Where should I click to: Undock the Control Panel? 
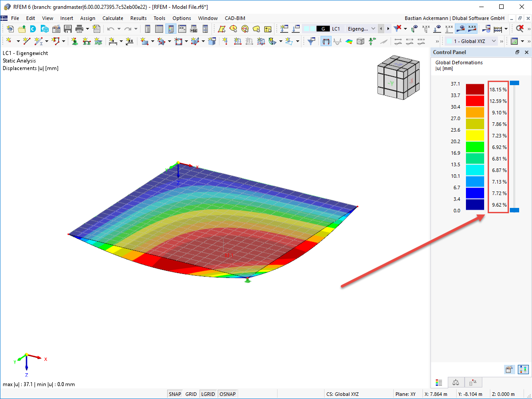(x=517, y=52)
